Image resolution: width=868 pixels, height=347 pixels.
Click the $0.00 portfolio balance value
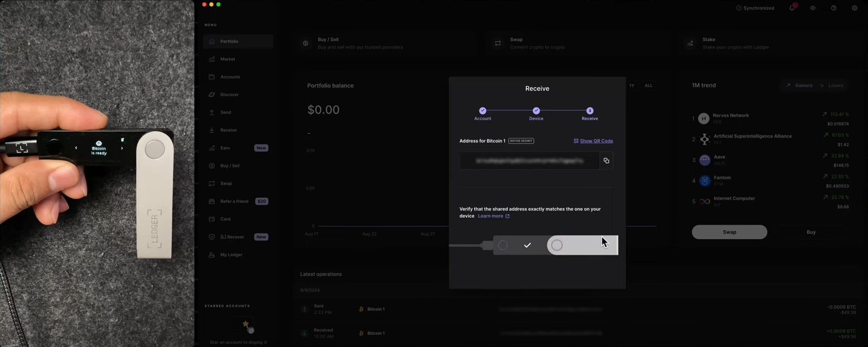(x=323, y=110)
